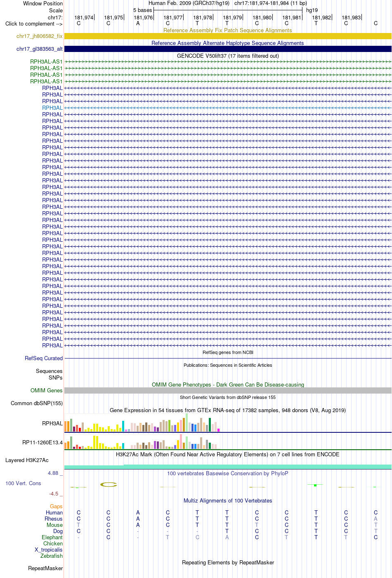This screenshot has width=392, height=578.
Task: Open the Multiz Alignments of 100 Vertebrates title
Action: click(228, 501)
